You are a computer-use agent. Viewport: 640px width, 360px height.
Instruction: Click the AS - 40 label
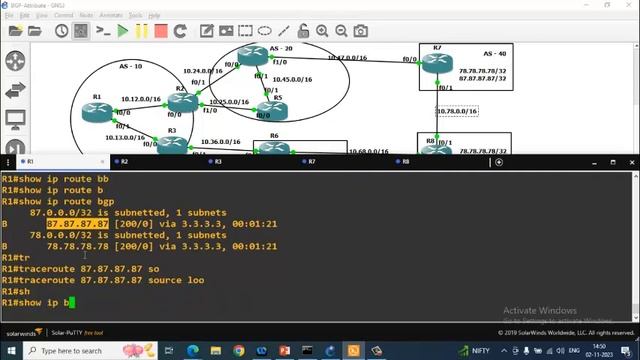(x=495, y=53)
